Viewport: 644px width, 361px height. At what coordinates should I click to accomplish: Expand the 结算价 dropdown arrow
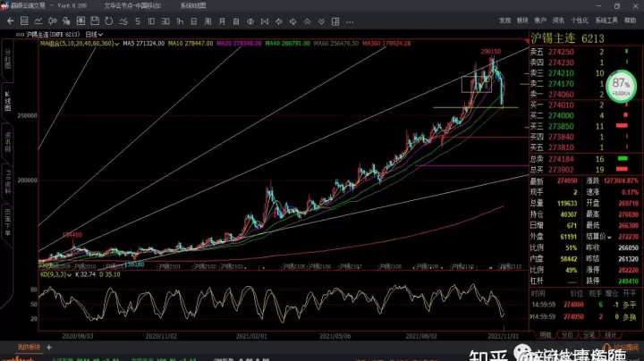pyautogui.click(x=609, y=238)
